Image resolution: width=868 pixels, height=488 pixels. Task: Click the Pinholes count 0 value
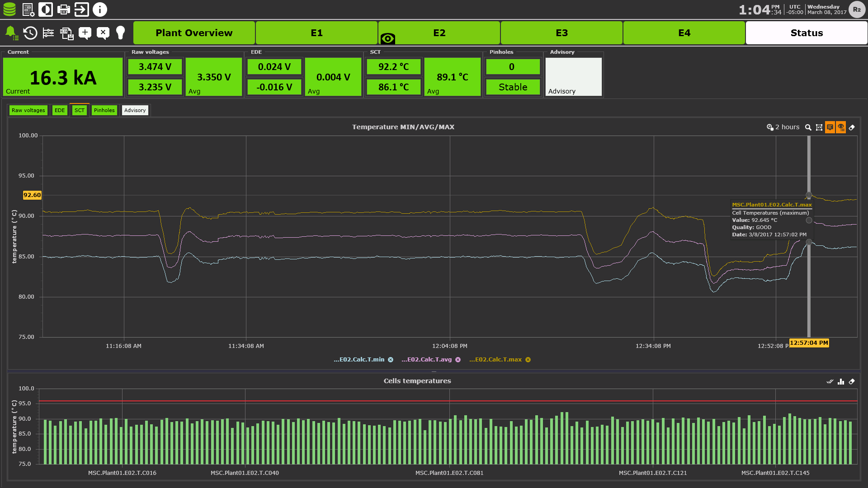click(513, 67)
